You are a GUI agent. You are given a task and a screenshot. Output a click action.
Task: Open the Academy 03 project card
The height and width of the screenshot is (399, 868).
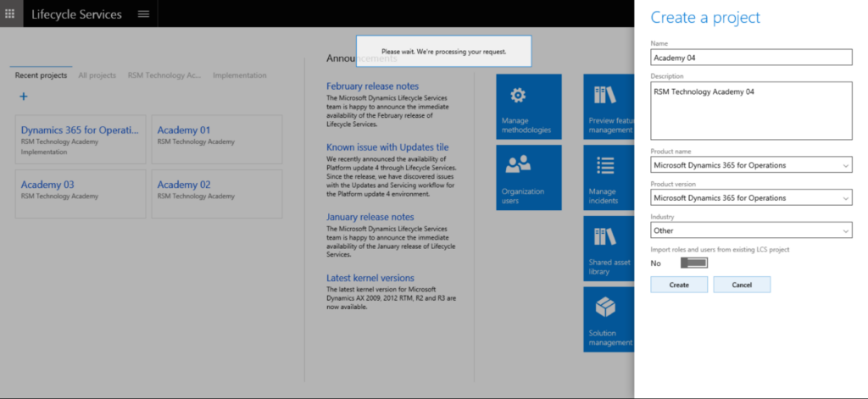point(81,194)
